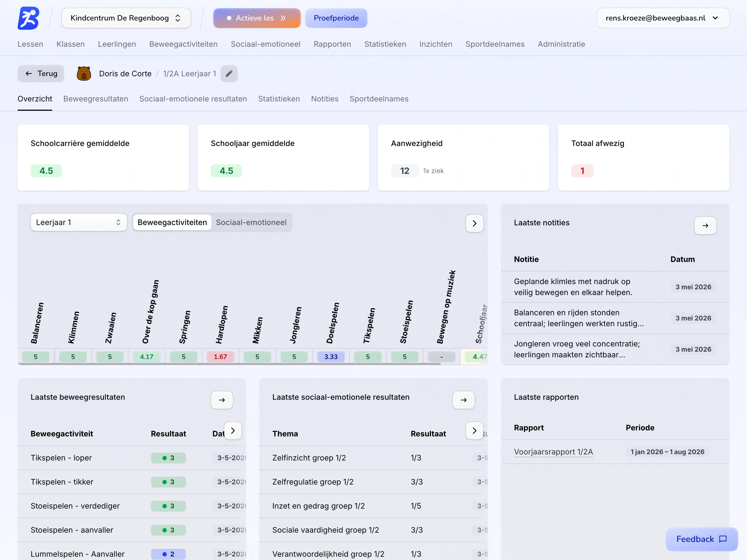Open all Laatste beweegresultaten with arrow button
747x560 pixels.
[x=222, y=400]
